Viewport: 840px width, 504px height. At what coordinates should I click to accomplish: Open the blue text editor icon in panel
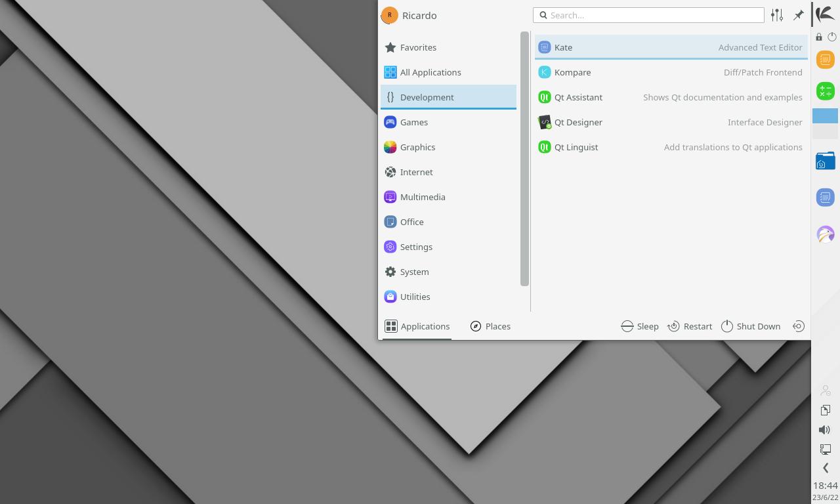coord(826,198)
